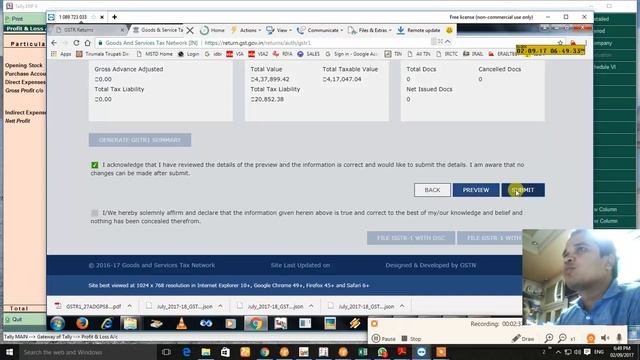Open VLC media player on remote taskbar
The height and width of the screenshot is (360, 640).
coord(181,324)
